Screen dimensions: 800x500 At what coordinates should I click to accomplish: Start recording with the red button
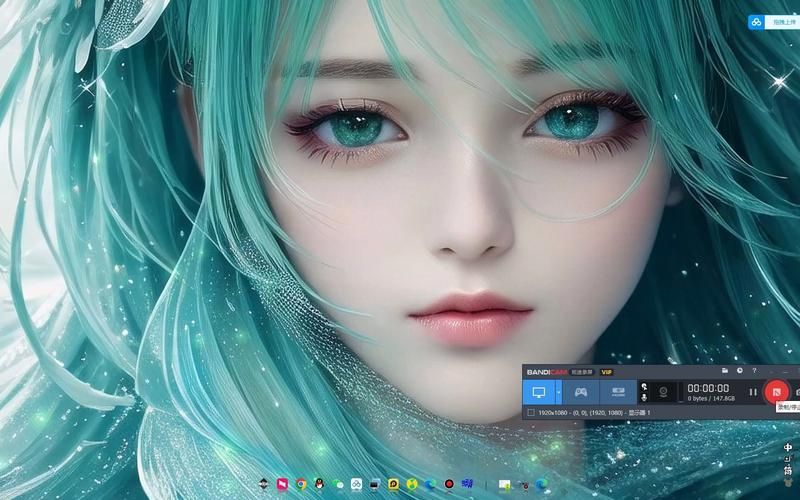tap(776, 392)
